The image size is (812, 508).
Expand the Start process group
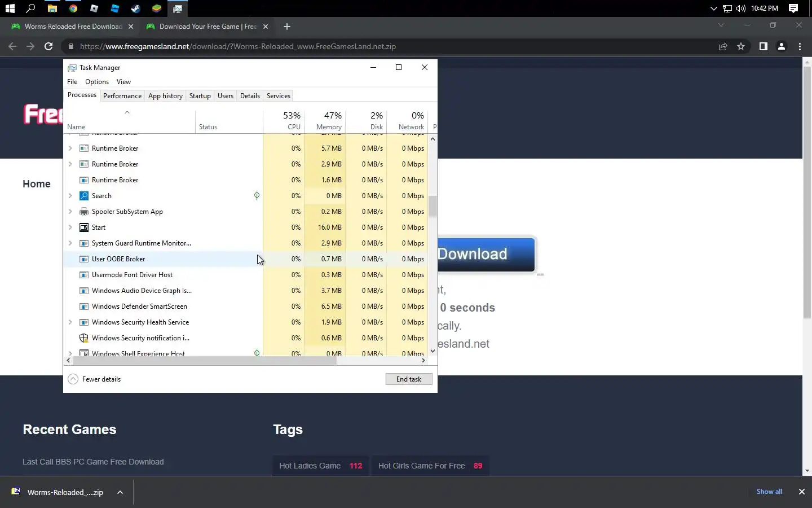pos(70,227)
